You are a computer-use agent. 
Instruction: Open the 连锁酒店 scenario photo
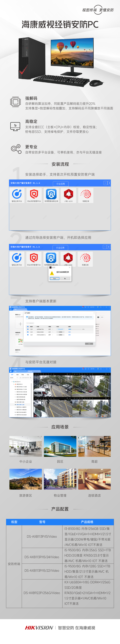(94, 479)
